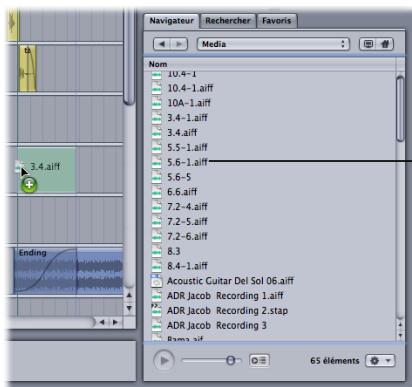This screenshot has width=412, height=387.
Task: Click timeline horizontal scroll left arrow
Action: (103, 322)
